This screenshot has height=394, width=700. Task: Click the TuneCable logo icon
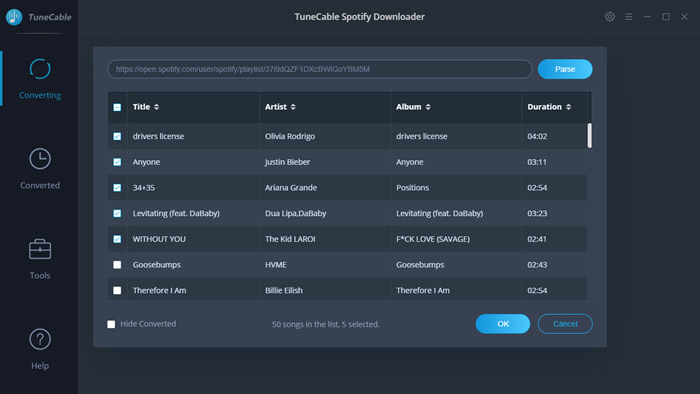tap(14, 17)
